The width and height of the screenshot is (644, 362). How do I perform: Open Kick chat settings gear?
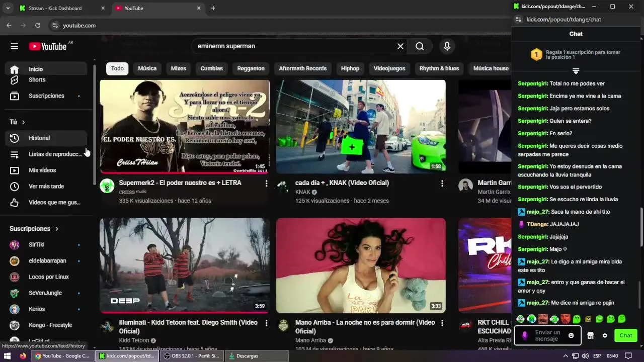[x=605, y=335]
